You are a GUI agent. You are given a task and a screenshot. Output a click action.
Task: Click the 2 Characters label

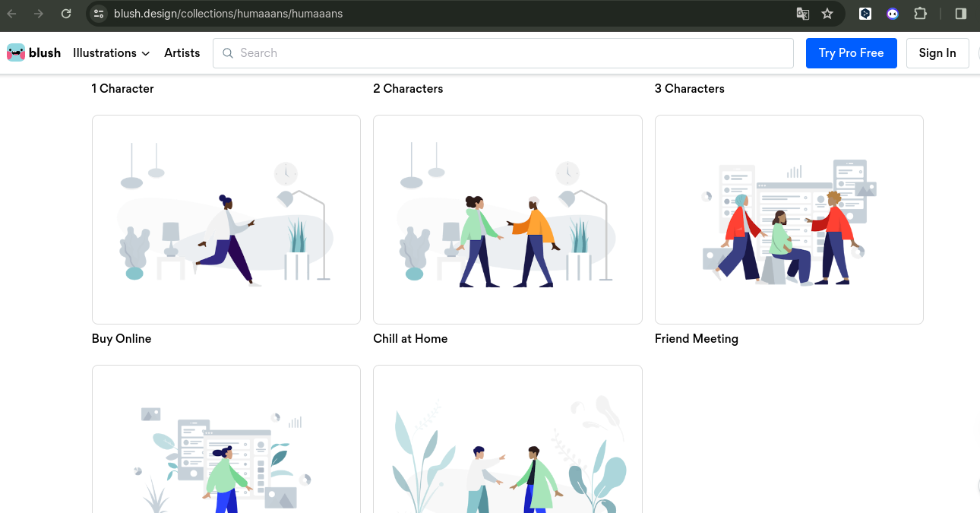(408, 89)
